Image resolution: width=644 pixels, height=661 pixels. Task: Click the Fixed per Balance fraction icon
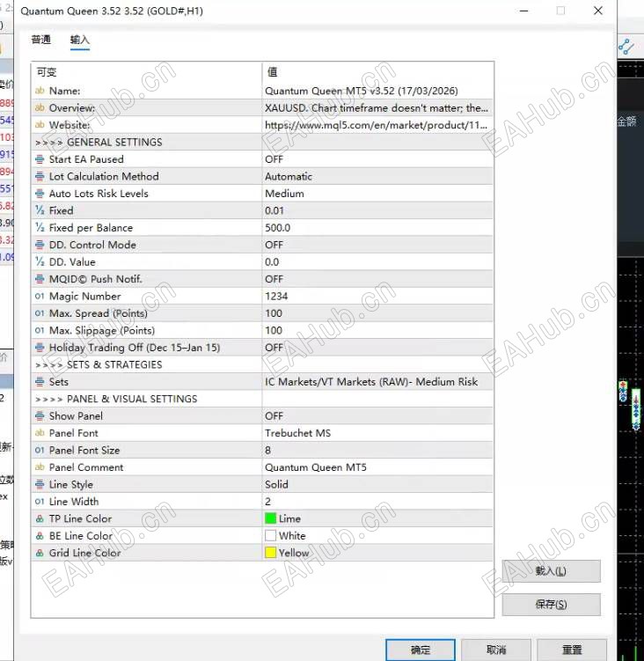coord(40,228)
